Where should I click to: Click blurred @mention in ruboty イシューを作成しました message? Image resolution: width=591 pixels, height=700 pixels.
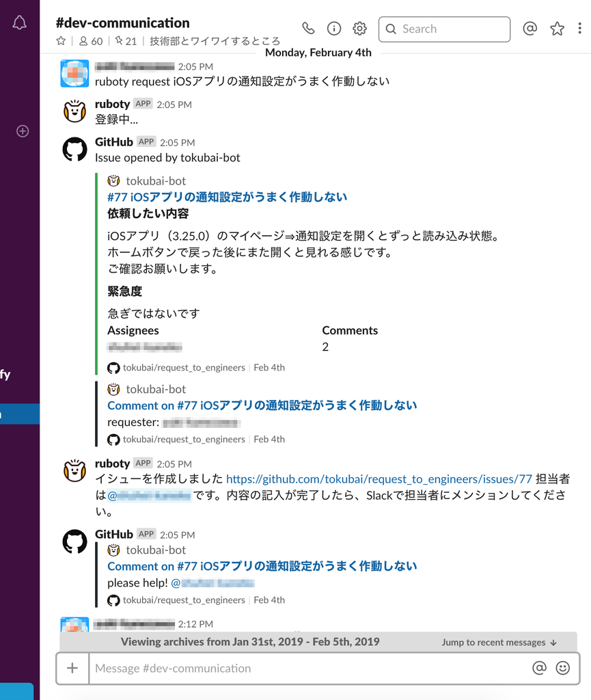click(150, 496)
